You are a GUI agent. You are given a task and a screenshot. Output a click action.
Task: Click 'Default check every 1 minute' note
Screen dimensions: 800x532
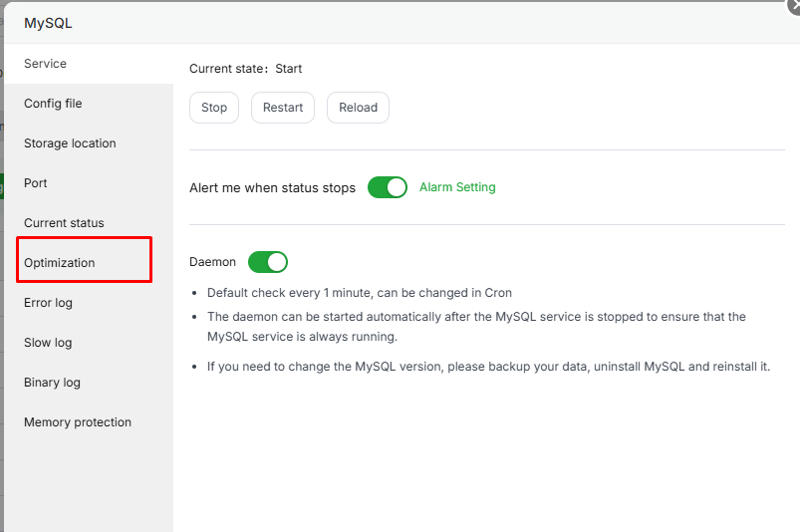coord(360,293)
